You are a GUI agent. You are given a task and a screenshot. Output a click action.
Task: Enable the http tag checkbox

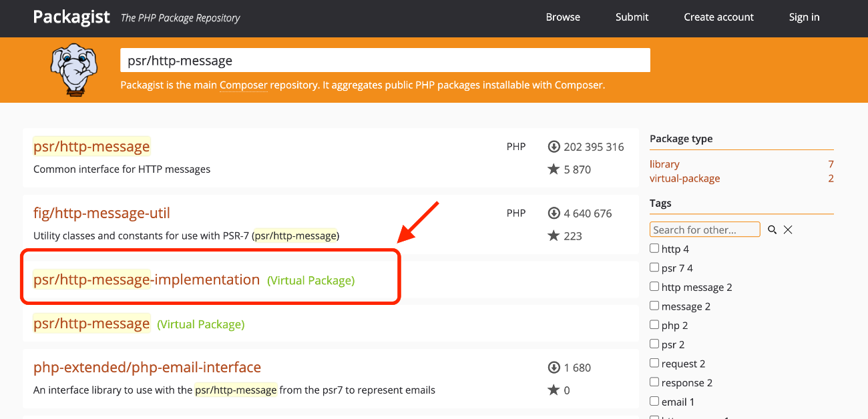(654, 249)
